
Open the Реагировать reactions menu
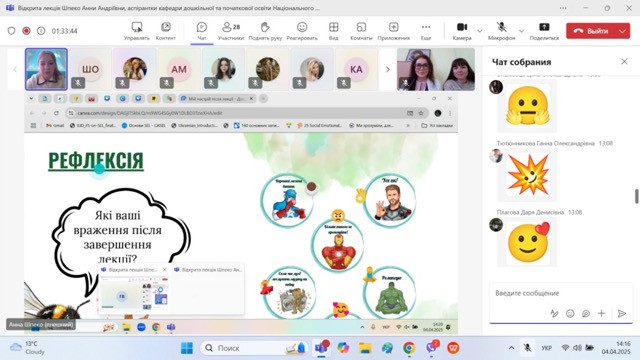302,31
